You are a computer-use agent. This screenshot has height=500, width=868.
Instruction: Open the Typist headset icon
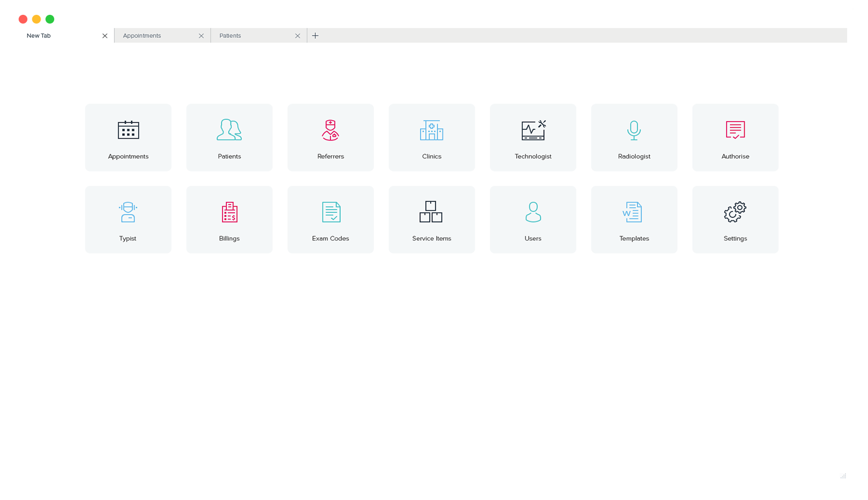128,212
